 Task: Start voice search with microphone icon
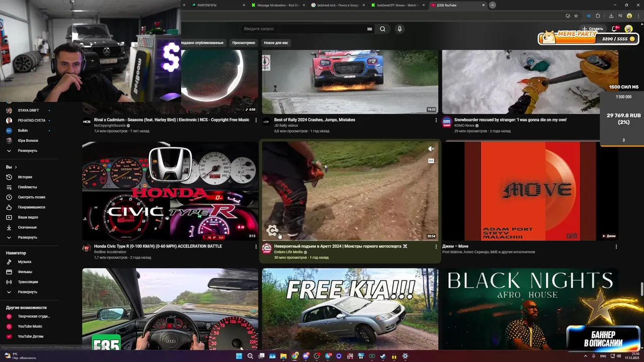coord(399,29)
